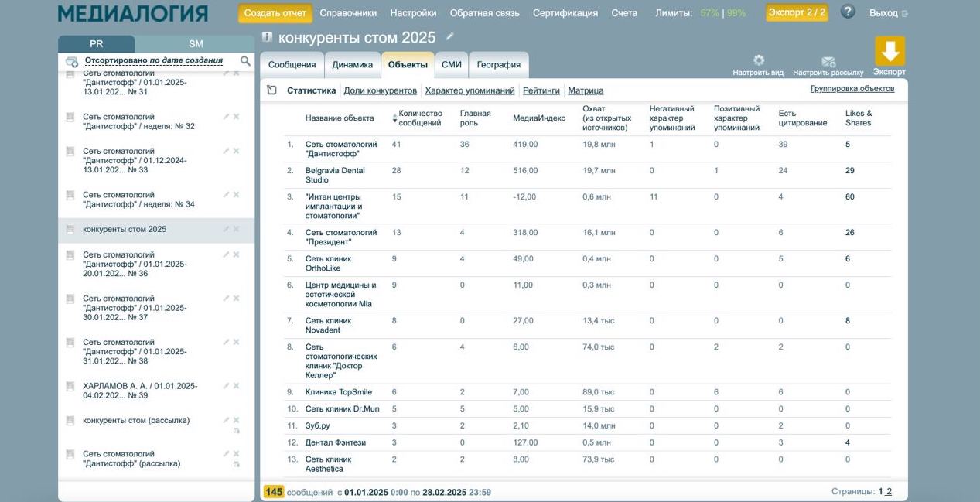Sort table by Количество сообщений column arrow
980x502 pixels.
pos(394,118)
